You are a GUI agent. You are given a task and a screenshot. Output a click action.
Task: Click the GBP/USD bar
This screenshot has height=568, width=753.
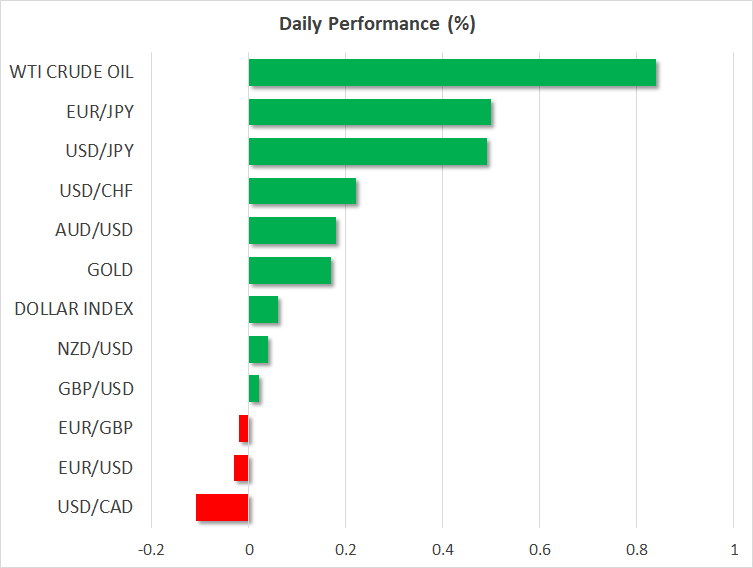click(254, 389)
